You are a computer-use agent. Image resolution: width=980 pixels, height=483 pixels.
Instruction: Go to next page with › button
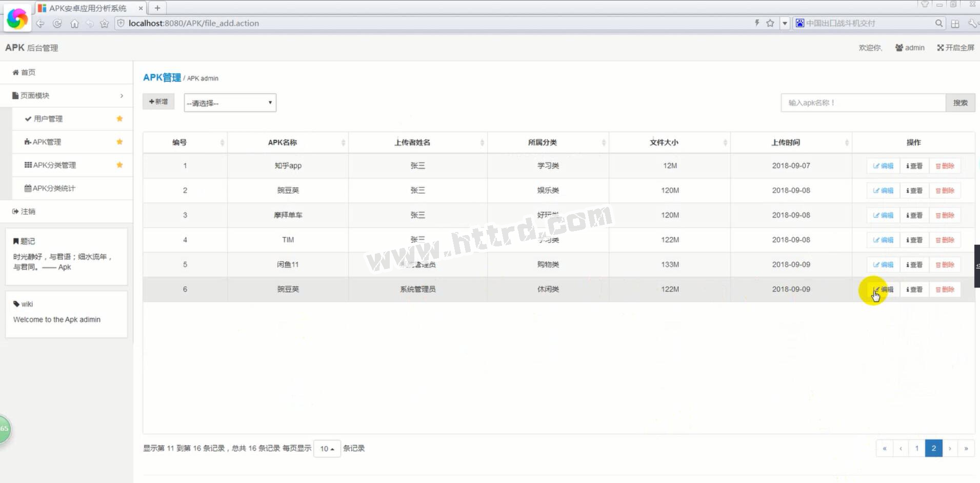tap(950, 448)
